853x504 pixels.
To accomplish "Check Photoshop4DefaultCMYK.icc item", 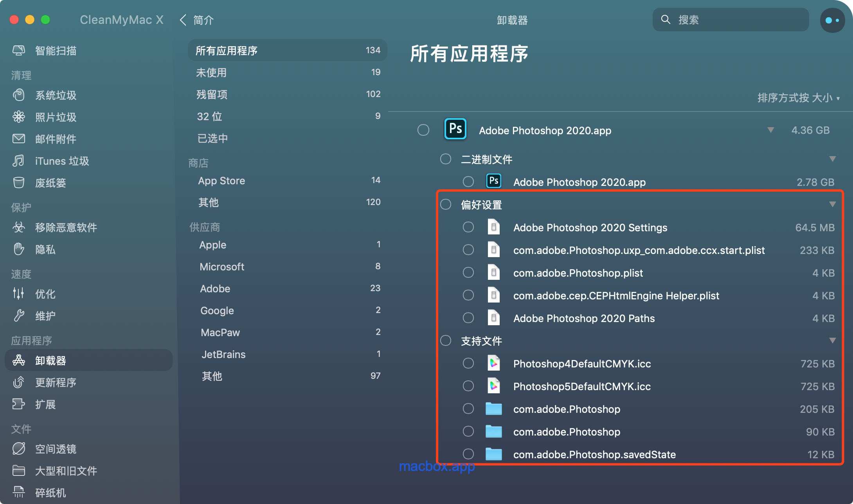I will point(468,363).
